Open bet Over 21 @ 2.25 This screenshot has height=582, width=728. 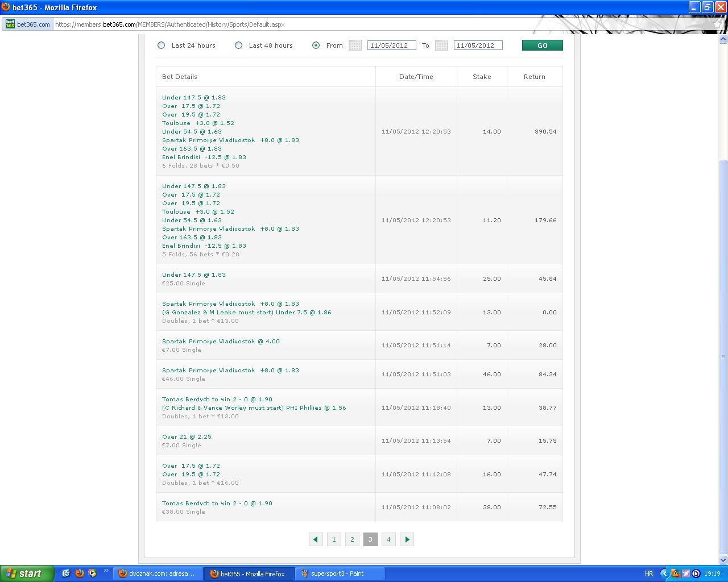click(x=187, y=437)
